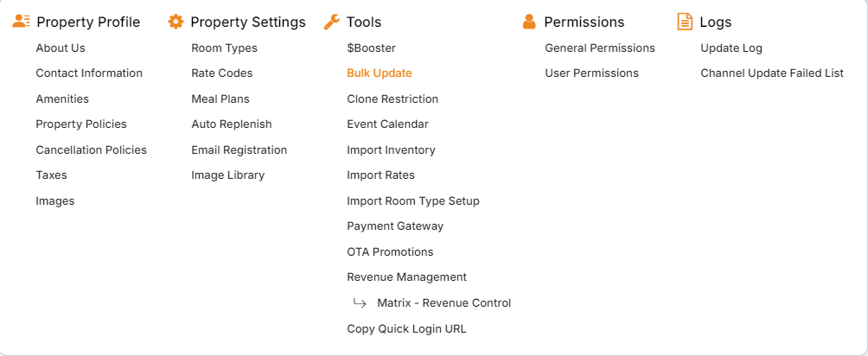Open User Permissions page
The width and height of the screenshot is (868, 356).
(591, 73)
